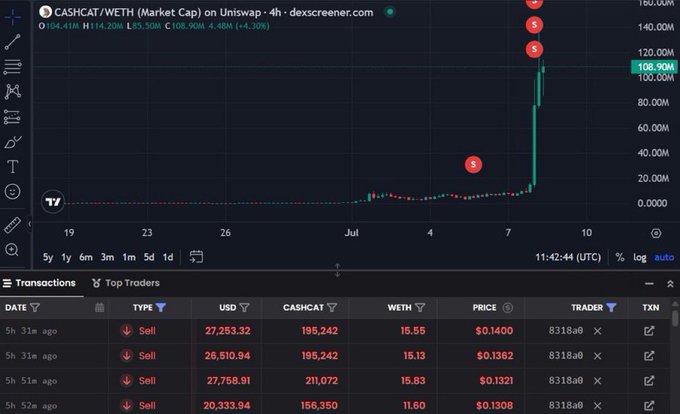This screenshot has height=414, width=680.
Task: Open the Fibonacci retracement lines tool
Action: tap(13, 66)
